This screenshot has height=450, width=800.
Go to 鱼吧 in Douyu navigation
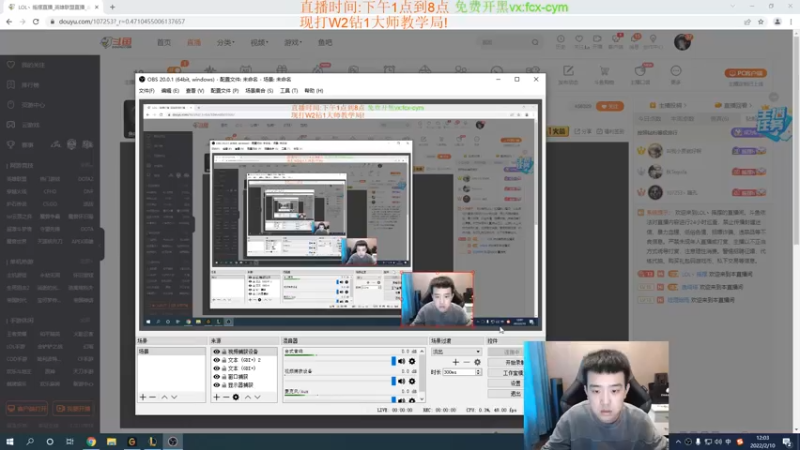click(x=325, y=42)
